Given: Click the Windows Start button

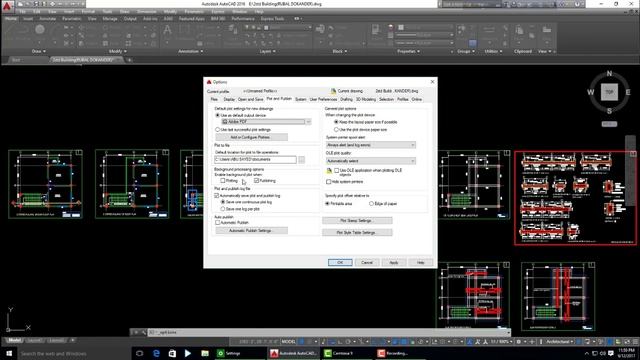Looking at the screenshot, I should tap(9, 353).
